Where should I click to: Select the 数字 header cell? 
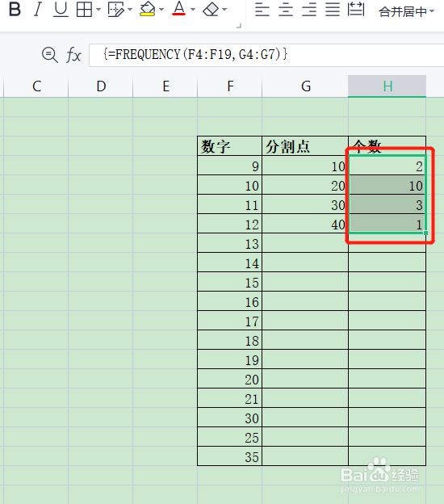pos(230,146)
